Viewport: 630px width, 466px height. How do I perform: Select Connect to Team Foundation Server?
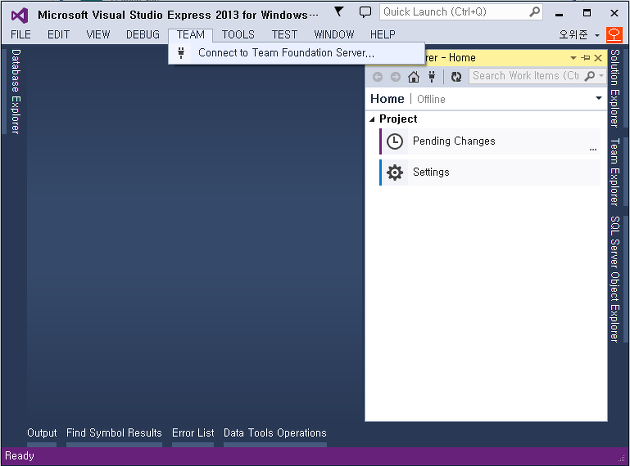[x=297, y=53]
